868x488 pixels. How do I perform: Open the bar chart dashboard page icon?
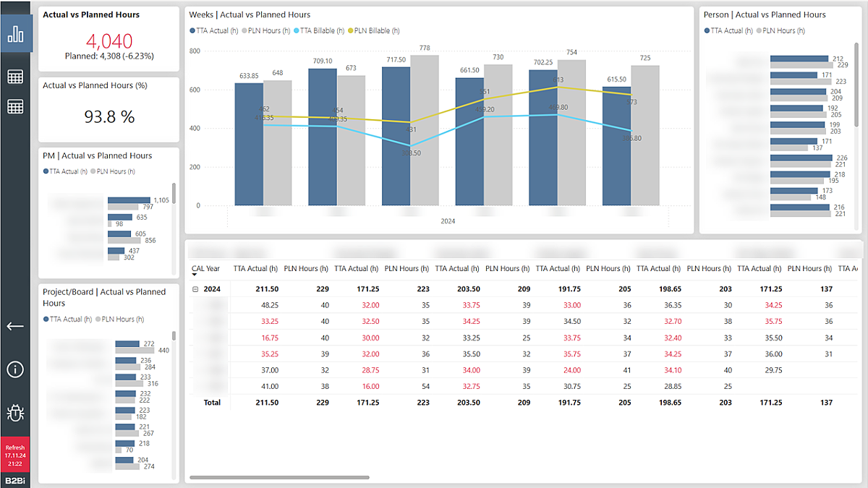(15, 34)
